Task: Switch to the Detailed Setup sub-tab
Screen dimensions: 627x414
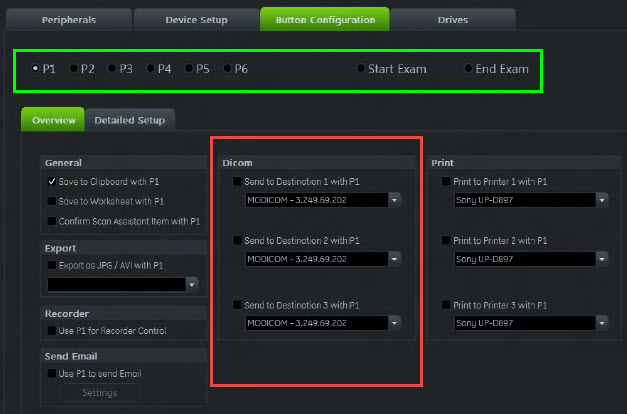Action: click(x=130, y=120)
